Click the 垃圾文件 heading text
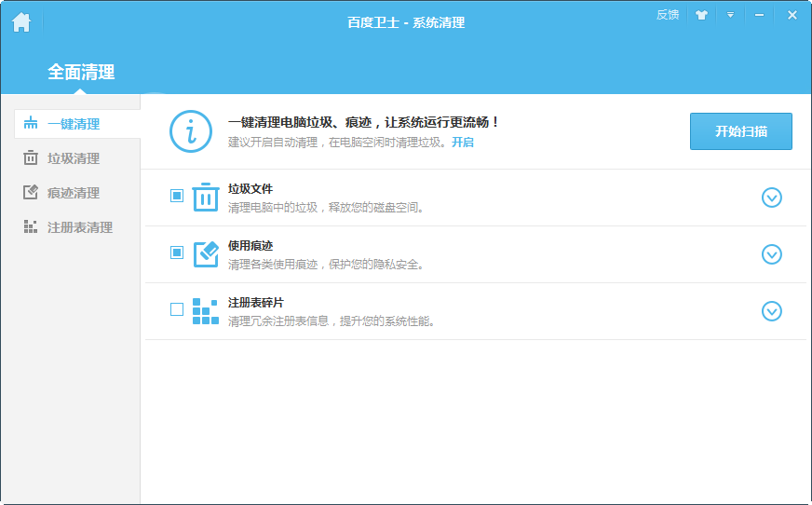 tap(250, 189)
